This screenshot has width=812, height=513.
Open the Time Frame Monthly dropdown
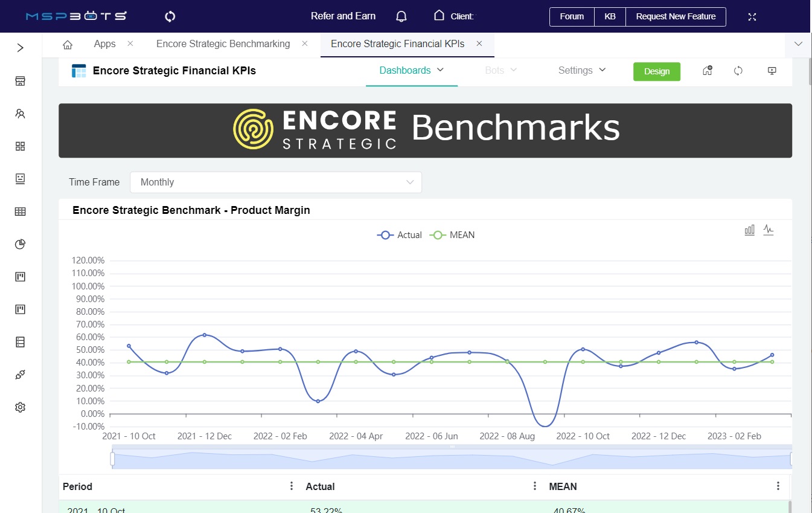(275, 182)
